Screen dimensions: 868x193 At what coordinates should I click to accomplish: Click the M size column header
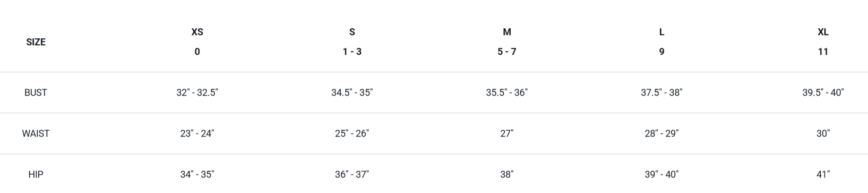507,41
